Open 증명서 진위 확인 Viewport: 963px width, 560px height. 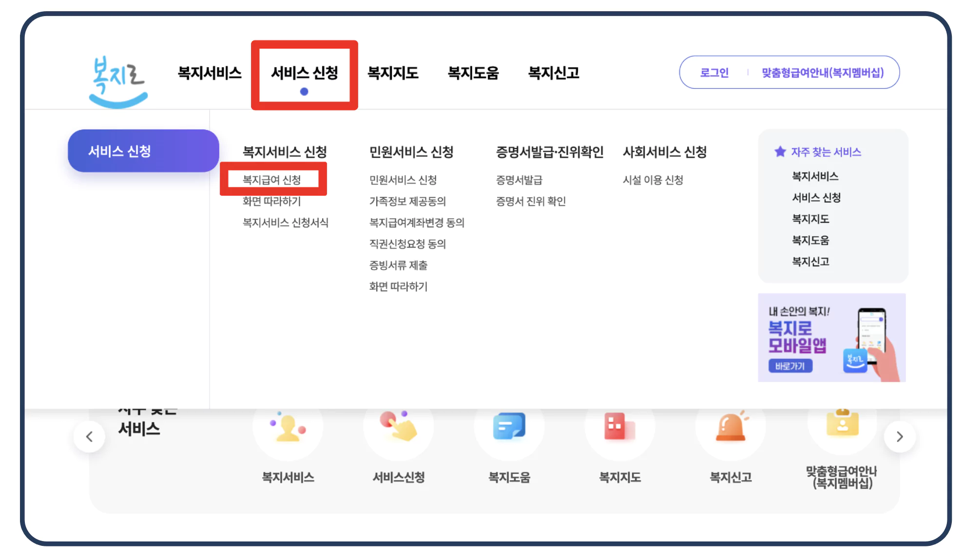pos(531,201)
